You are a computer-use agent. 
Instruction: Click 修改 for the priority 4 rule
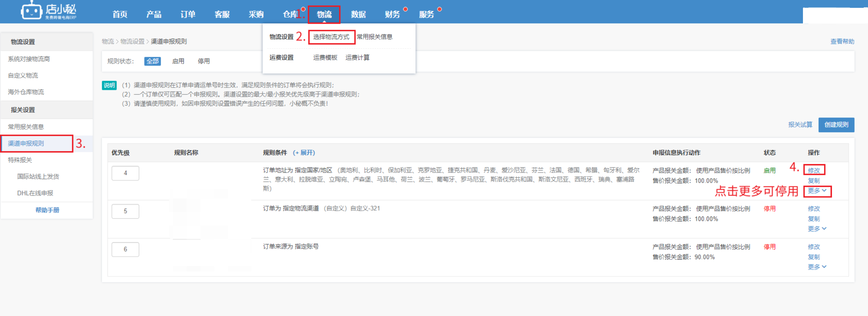point(814,170)
